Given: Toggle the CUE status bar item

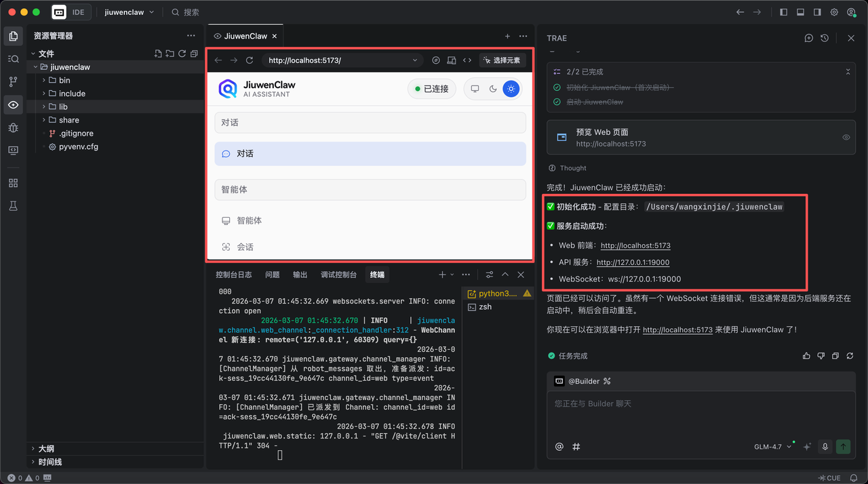Looking at the screenshot, I should pos(829,478).
